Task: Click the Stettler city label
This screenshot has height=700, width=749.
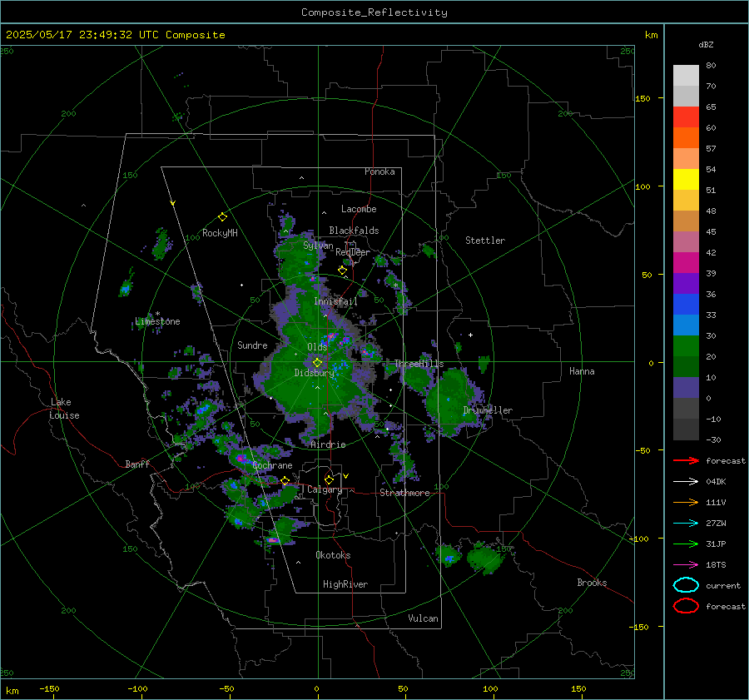Action: click(485, 241)
